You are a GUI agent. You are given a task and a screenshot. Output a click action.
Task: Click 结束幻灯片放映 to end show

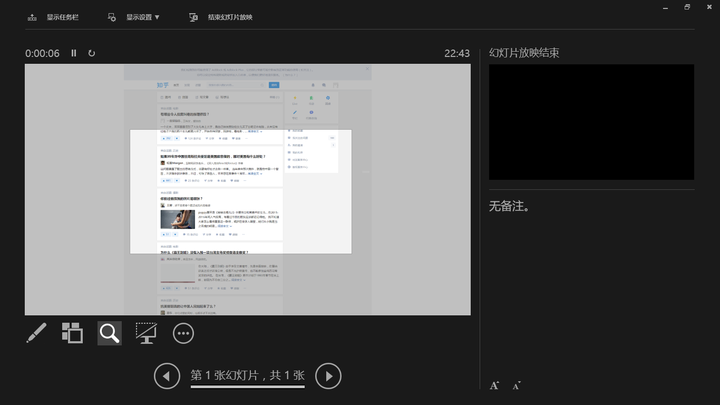[x=230, y=17]
